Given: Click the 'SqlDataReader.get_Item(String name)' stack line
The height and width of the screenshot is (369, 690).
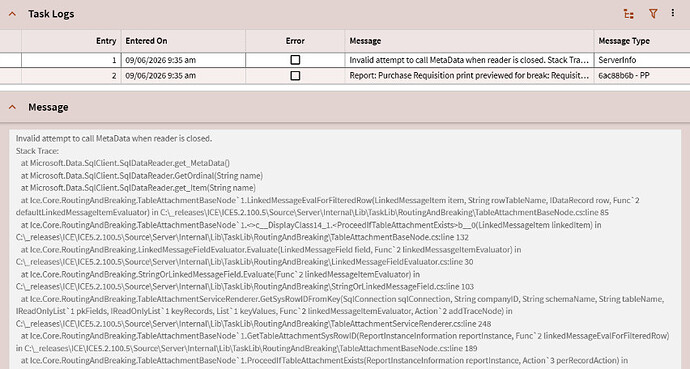Looking at the screenshot, I should pos(138,188).
